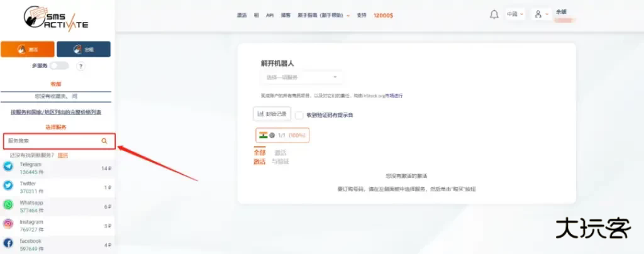Select the Instagram service icon

click(x=8, y=224)
